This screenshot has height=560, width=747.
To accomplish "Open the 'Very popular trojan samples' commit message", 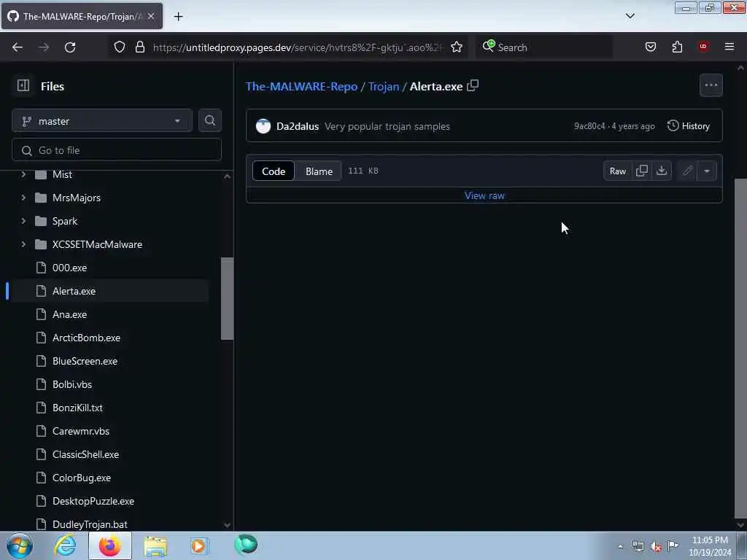I will click(387, 126).
